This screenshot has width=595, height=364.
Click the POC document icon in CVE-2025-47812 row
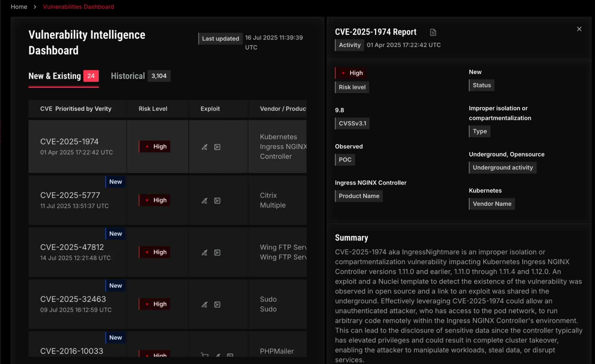tap(217, 252)
